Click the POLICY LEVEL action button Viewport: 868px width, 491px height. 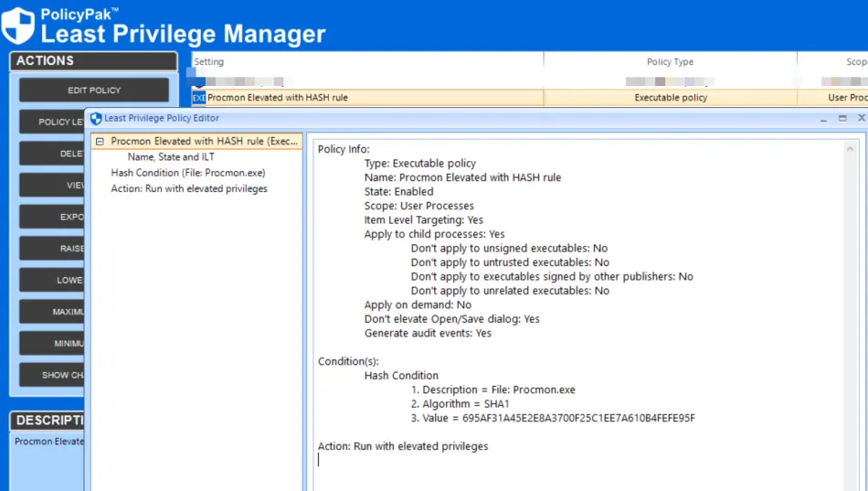coord(53,122)
